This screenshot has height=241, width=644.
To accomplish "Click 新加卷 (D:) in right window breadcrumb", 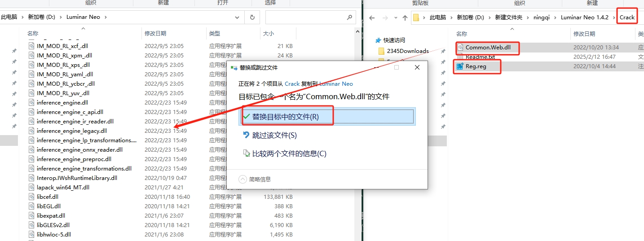I will pyautogui.click(x=470, y=18).
